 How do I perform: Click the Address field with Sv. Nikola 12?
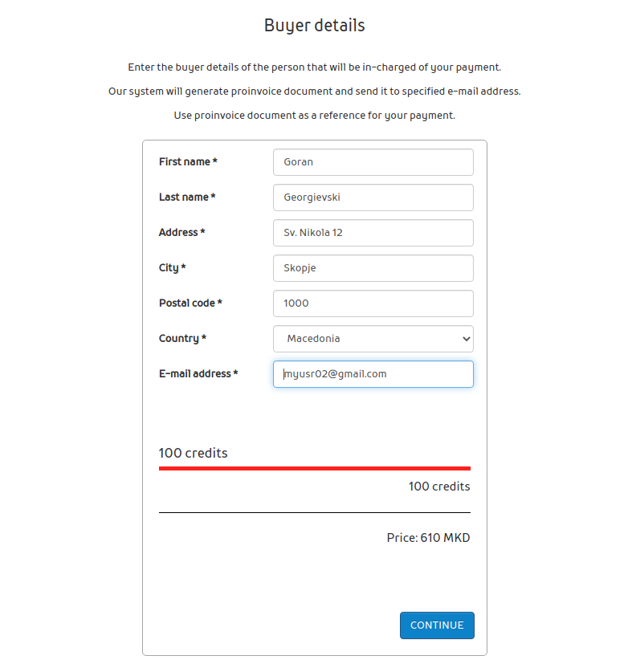coord(373,233)
